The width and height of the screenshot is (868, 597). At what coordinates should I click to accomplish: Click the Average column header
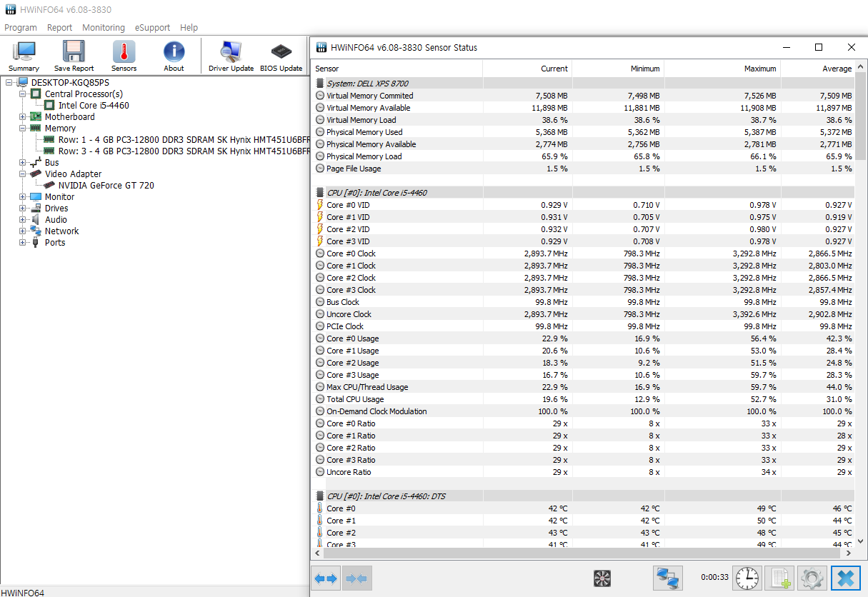click(818, 69)
